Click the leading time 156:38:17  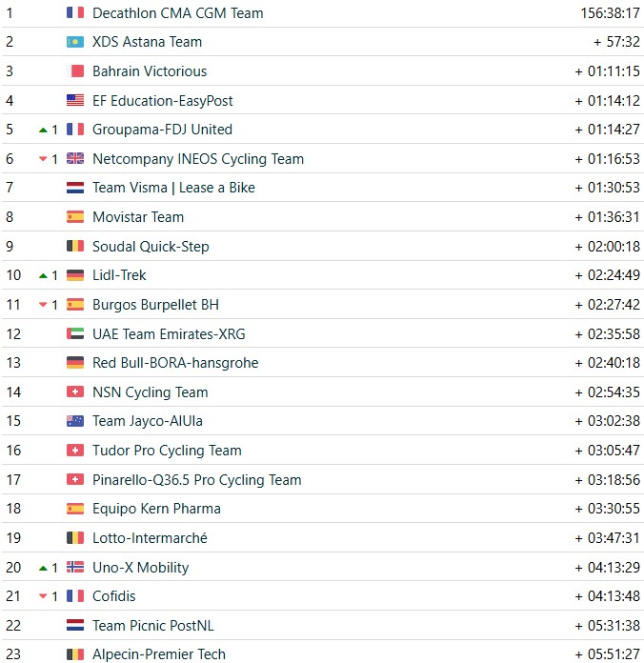click(610, 13)
